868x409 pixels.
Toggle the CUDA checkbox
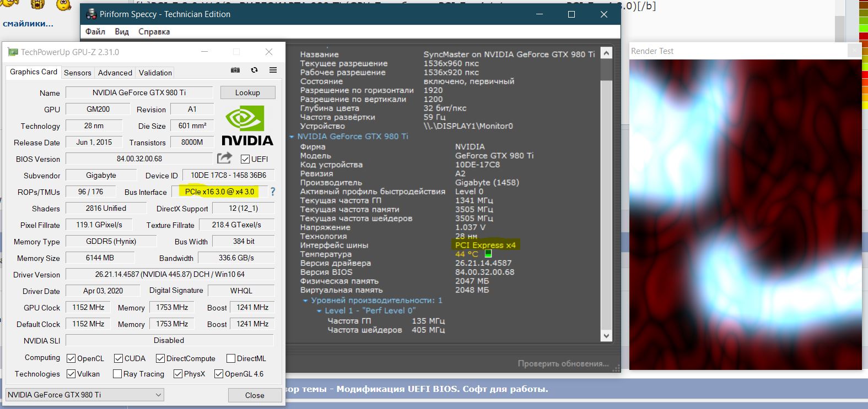click(x=118, y=358)
